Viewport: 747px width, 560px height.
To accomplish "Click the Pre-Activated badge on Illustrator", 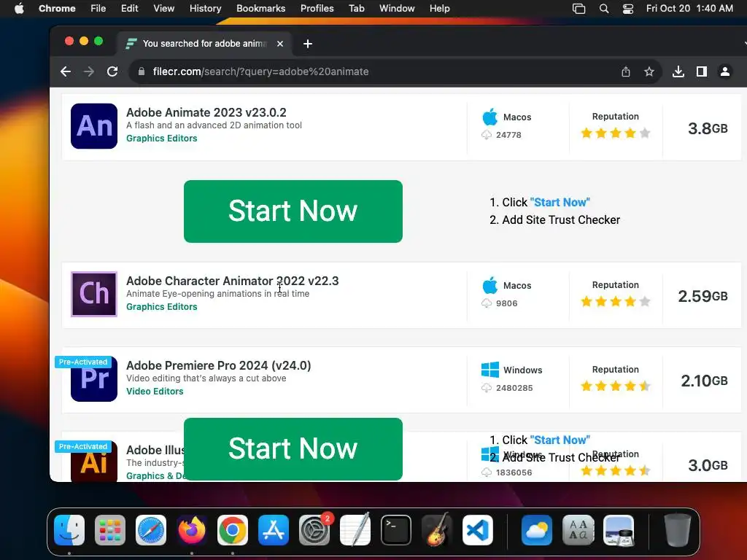I will coord(83,447).
